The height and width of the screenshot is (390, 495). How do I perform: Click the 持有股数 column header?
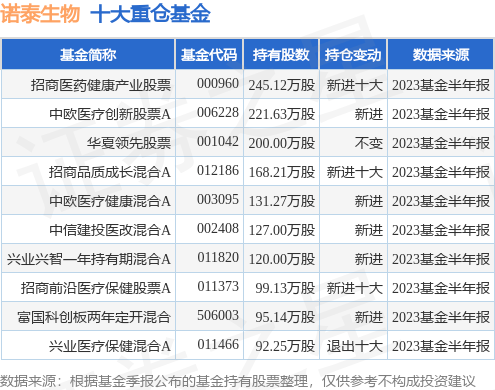pyautogui.click(x=281, y=55)
